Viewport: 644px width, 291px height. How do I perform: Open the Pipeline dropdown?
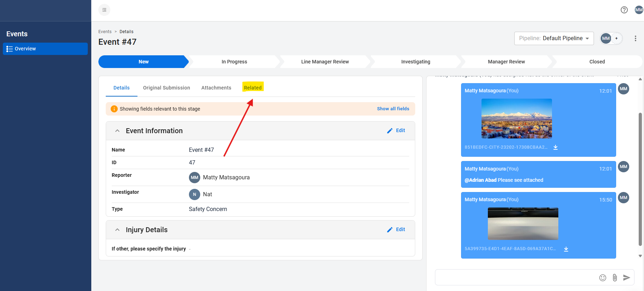pyautogui.click(x=554, y=38)
